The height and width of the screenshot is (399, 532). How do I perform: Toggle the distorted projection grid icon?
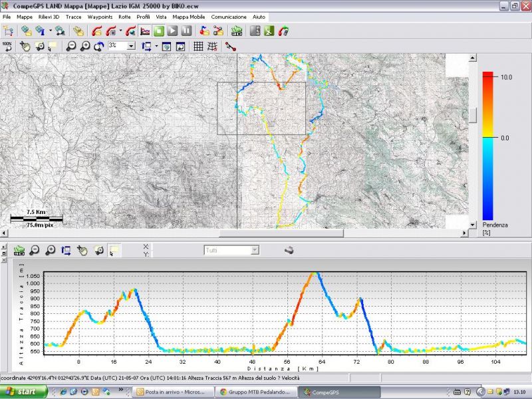(x=212, y=46)
